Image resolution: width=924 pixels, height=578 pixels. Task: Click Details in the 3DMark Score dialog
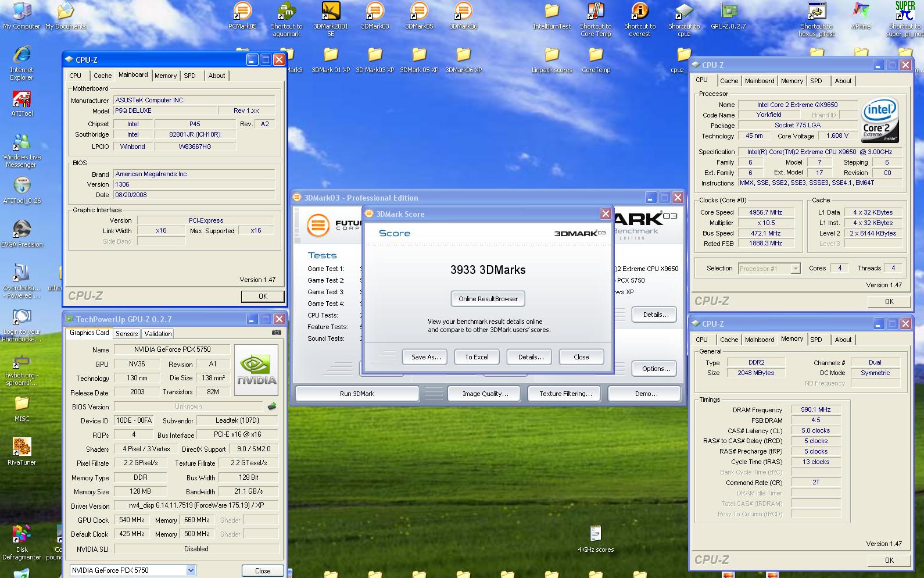point(529,357)
